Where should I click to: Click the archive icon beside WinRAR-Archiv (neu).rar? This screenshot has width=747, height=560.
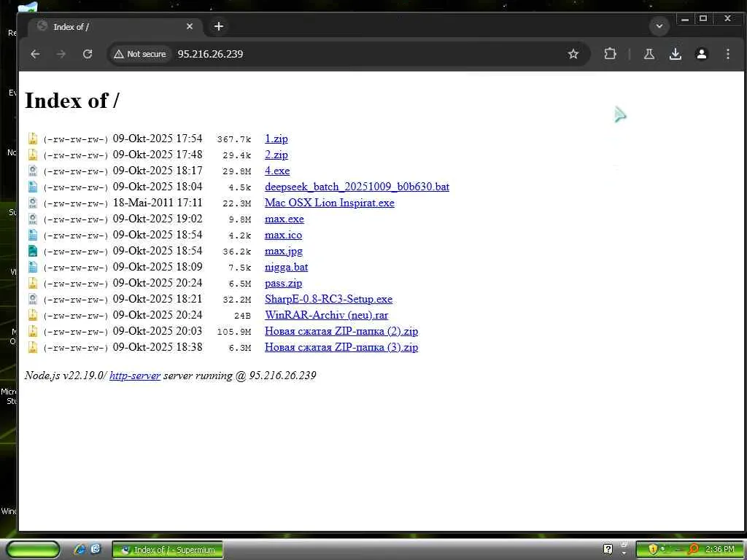coord(32,315)
